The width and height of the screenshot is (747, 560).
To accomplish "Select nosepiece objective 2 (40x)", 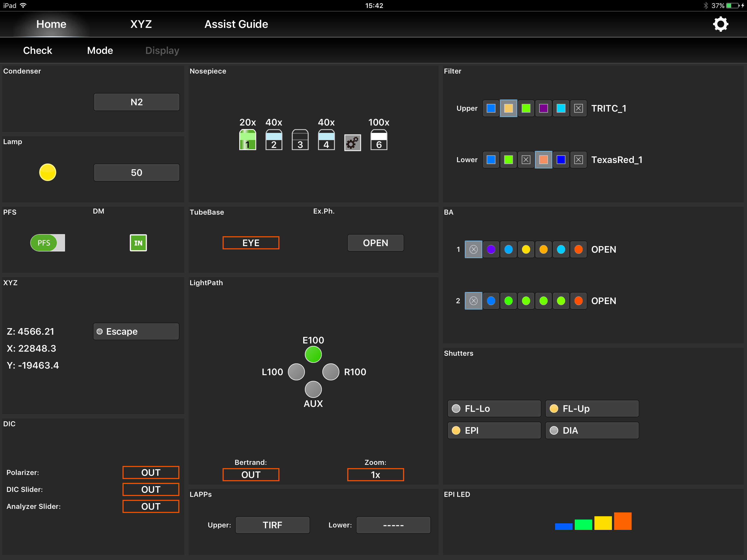I will 273,139.
